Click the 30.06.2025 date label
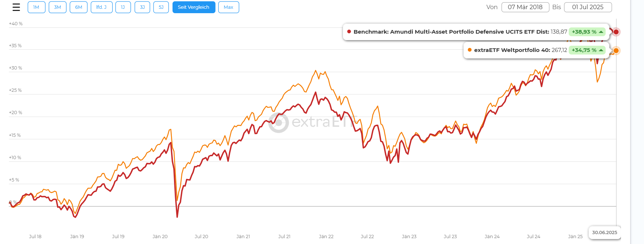Viewport: 644px width, 244px height. [x=604, y=233]
